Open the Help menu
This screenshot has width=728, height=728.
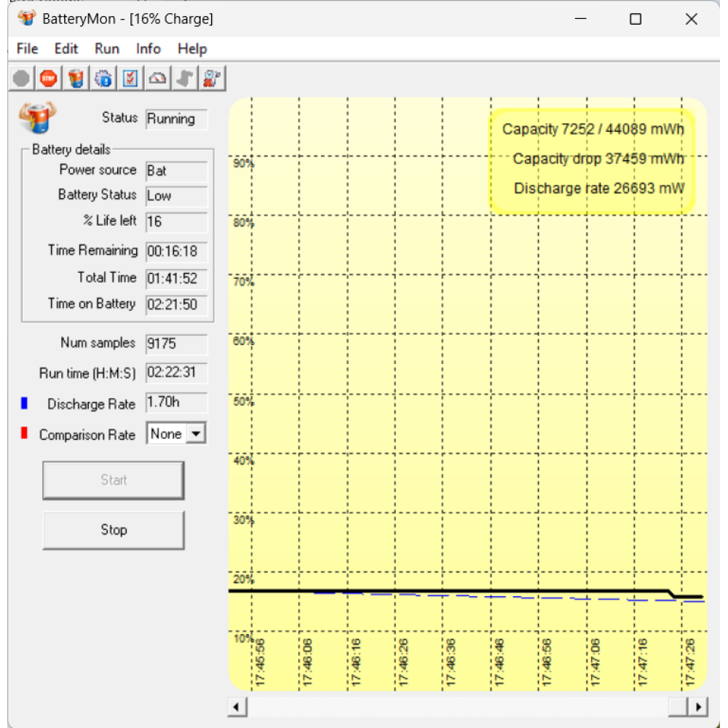tap(192, 49)
